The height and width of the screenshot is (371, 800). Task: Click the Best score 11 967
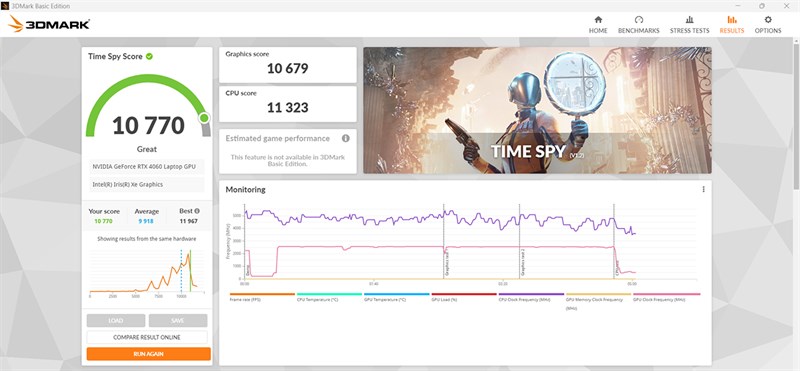tap(189, 221)
